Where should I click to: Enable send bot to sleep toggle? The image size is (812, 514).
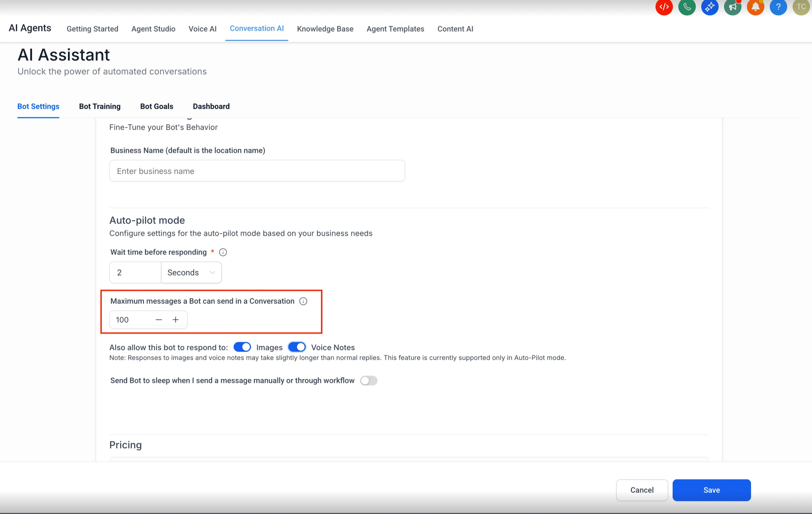[x=368, y=381]
